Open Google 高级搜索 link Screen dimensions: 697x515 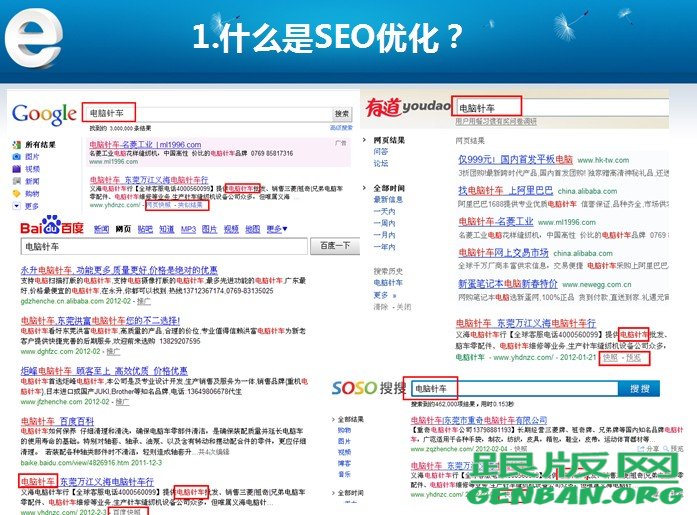[x=341, y=128]
